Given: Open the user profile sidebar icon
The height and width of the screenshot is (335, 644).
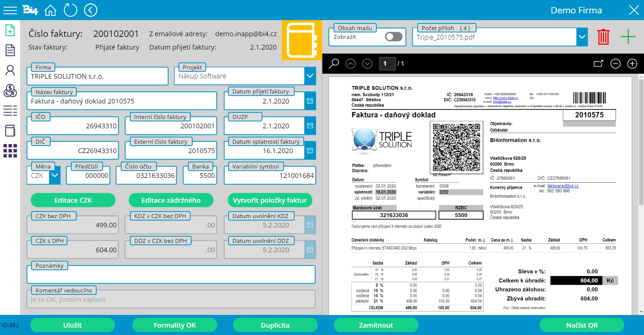Looking at the screenshot, I should pos(10,70).
